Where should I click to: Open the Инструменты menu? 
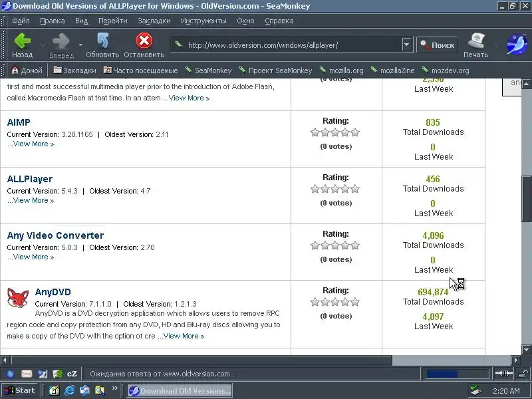click(x=203, y=21)
